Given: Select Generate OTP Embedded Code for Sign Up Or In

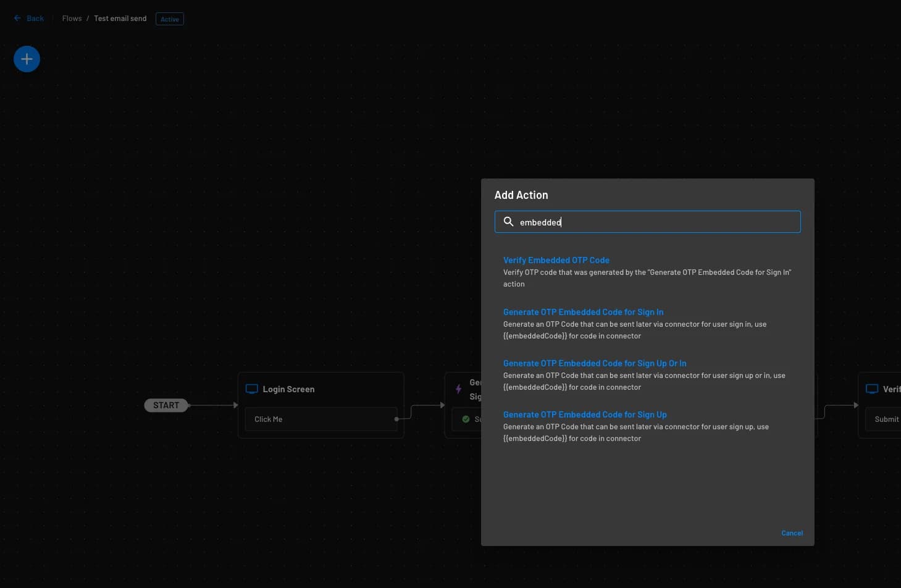Looking at the screenshot, I should coord(595,363).
